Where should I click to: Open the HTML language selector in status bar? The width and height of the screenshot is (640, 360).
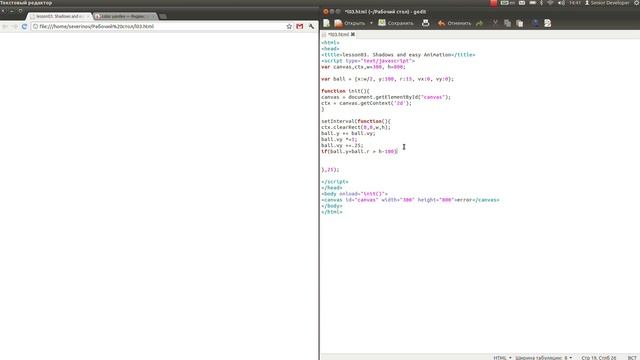[x=502, y=358]
